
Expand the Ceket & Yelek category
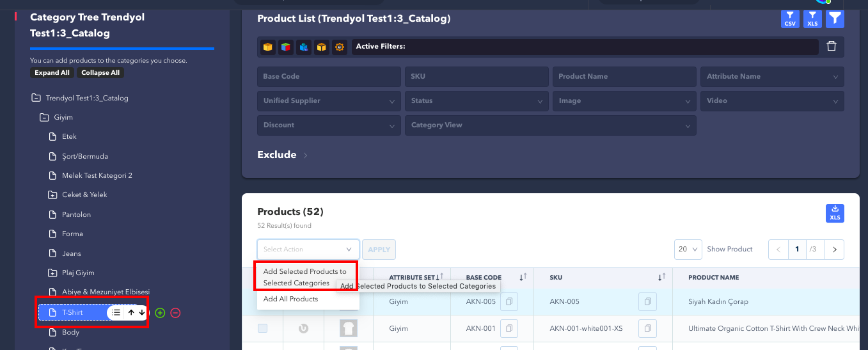[x=53, y=195]
